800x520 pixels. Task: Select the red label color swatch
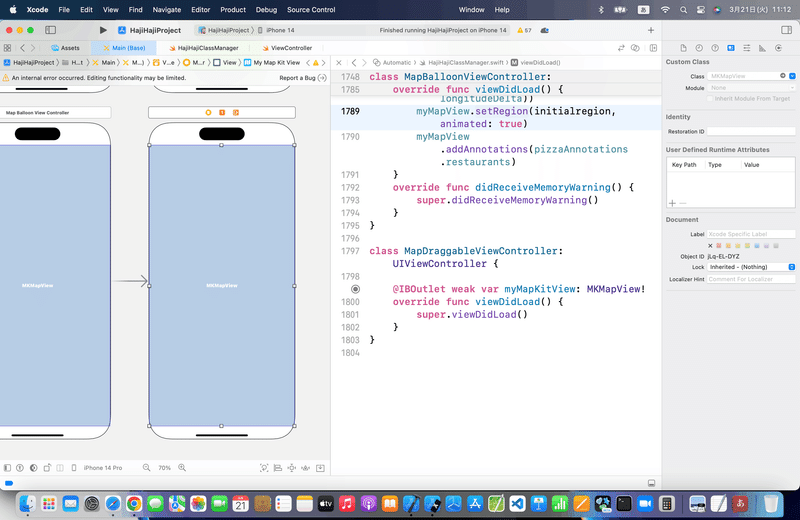[719, 245]
